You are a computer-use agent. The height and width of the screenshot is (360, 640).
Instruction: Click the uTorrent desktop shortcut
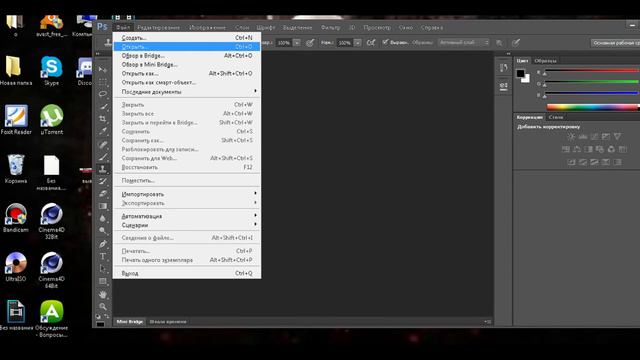(51, 120)
